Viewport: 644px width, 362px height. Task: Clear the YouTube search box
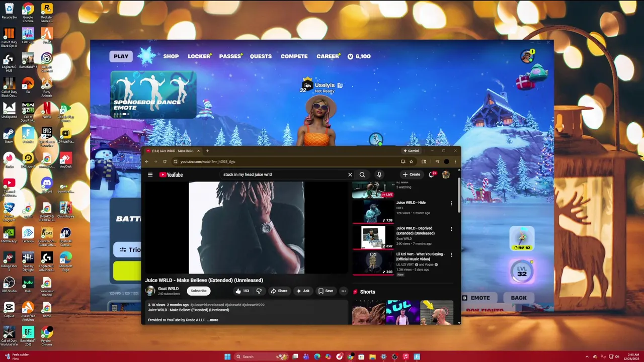coord(350,174)
